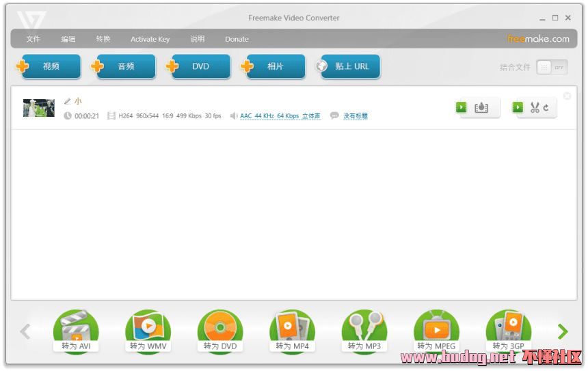
Task: Remove the video item with X
Action: [x=567, y=96]
